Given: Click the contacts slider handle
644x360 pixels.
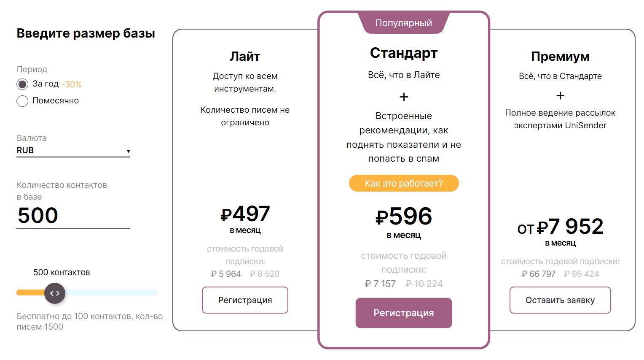Looking at the screenshot, I should (55, 293).
